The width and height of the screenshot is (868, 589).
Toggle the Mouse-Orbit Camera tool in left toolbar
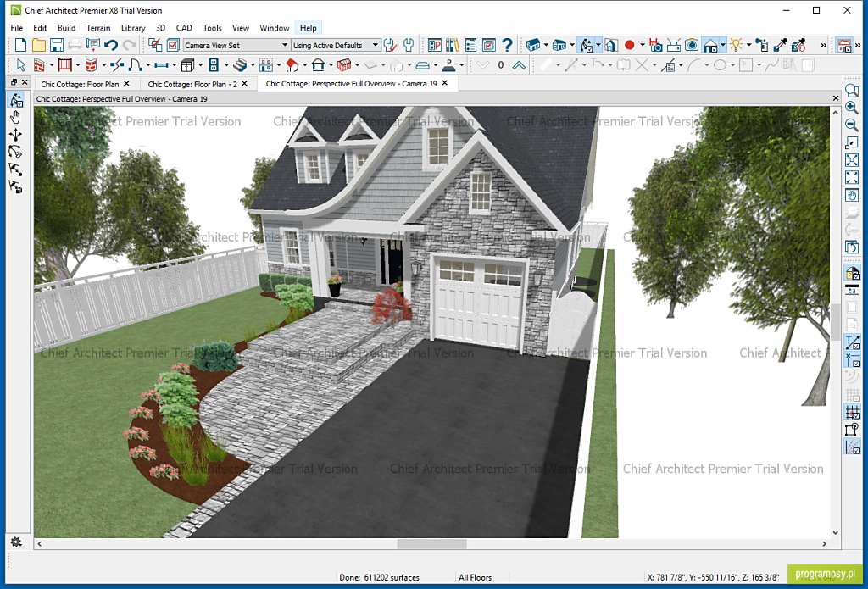pos(15,100)
